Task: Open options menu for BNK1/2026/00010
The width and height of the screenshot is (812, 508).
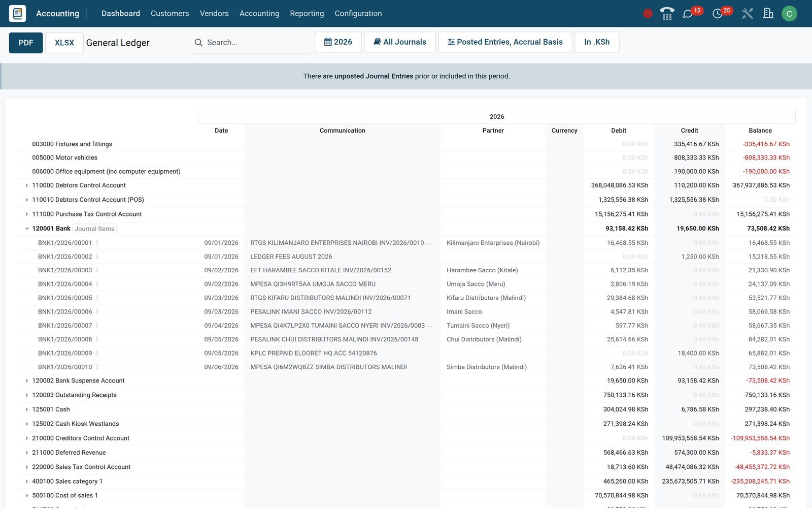Action: (97, 367)
